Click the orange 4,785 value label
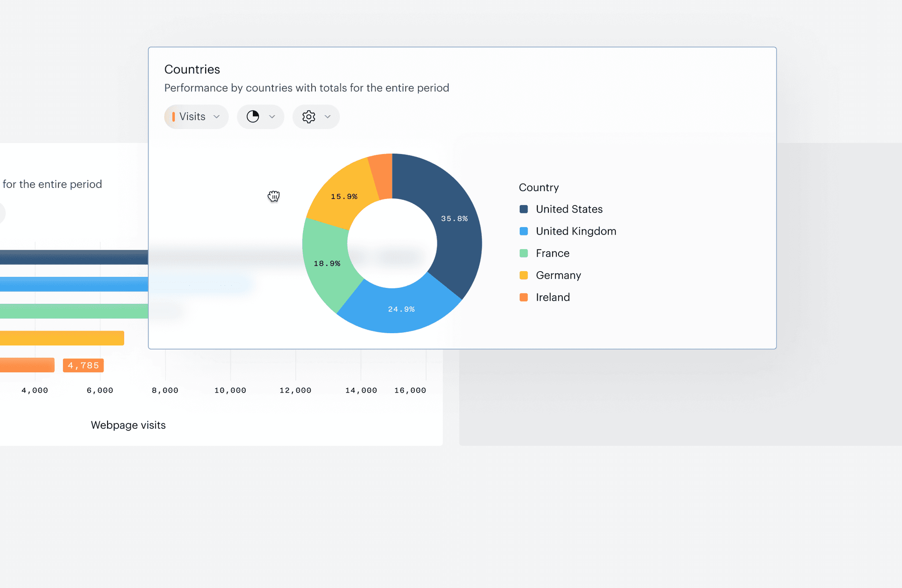 pyautogui.click(x=83, y=365)
